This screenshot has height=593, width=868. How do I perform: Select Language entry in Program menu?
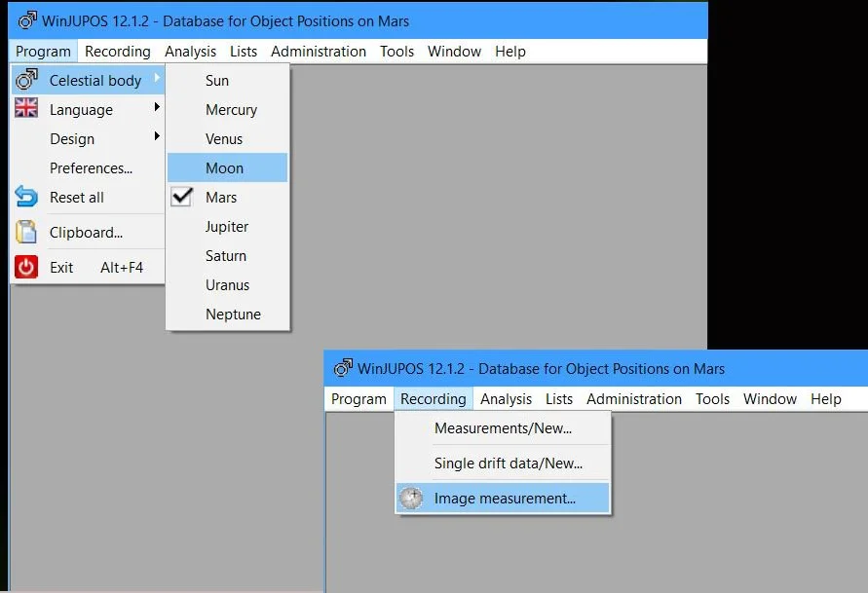coord(88,109)
